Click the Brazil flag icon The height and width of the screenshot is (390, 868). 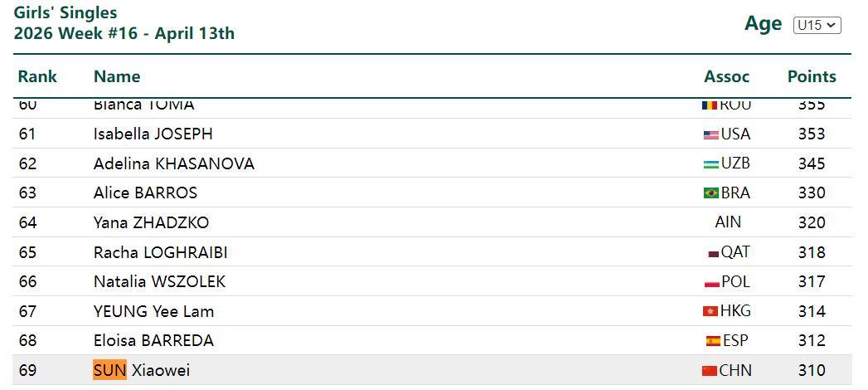(x=710, y=193)
